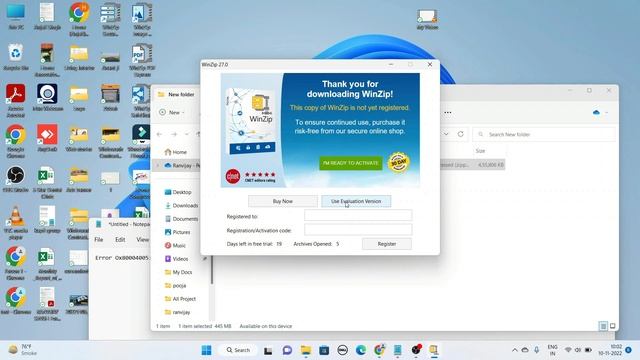Image resolution: width=640 pixels, height=360 pixels.
Task: Go back using Explorer's back arrow
Action: pyautogui.click(x=160, y=134)
